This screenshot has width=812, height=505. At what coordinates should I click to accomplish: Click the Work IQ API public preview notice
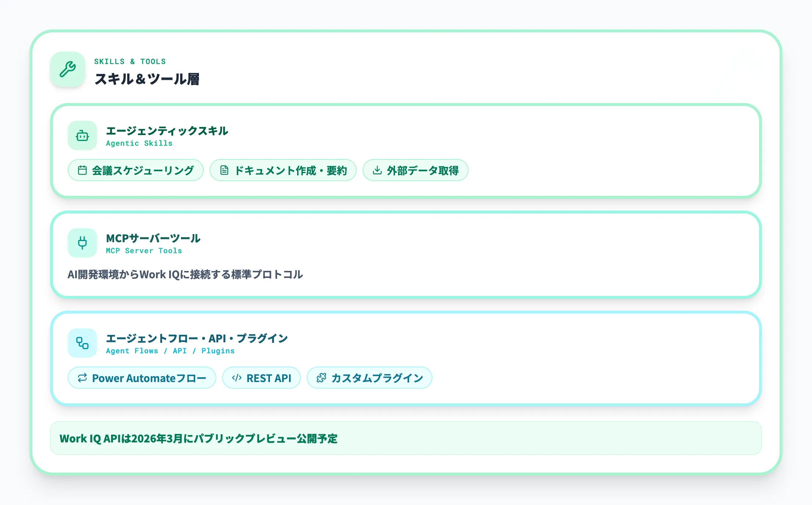pos(199,438)
